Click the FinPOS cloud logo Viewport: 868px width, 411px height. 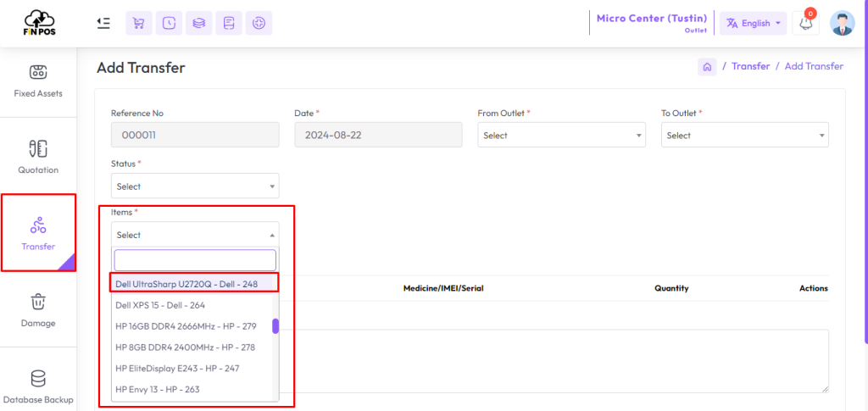(x=39, y=23)
